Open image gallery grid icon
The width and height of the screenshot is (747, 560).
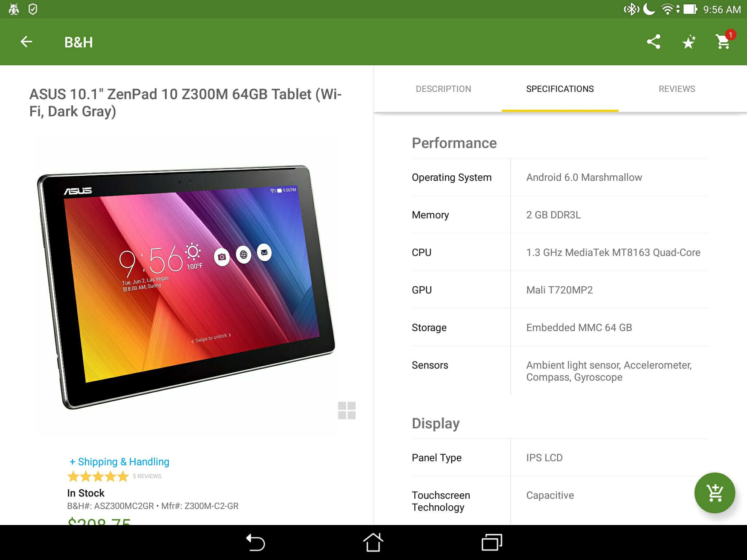pyautogui.click(x=347, y=411)
